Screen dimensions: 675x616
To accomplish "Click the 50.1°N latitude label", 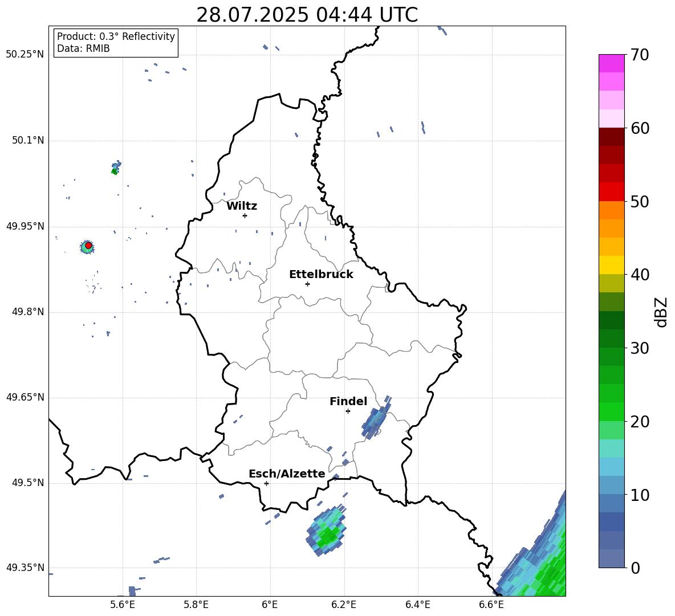I will [x=28, y=140].
